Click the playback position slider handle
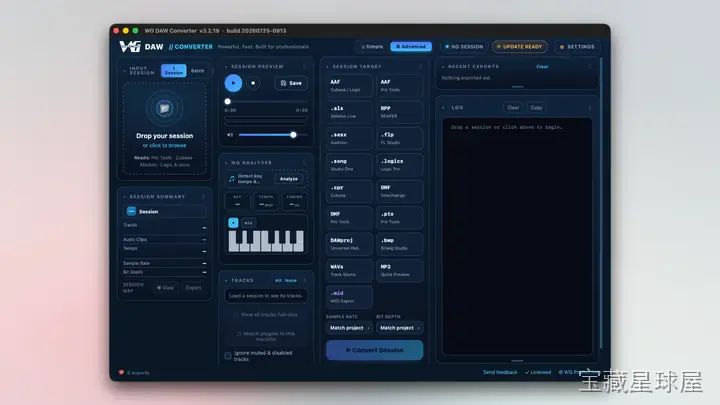 tap(228, 101)
